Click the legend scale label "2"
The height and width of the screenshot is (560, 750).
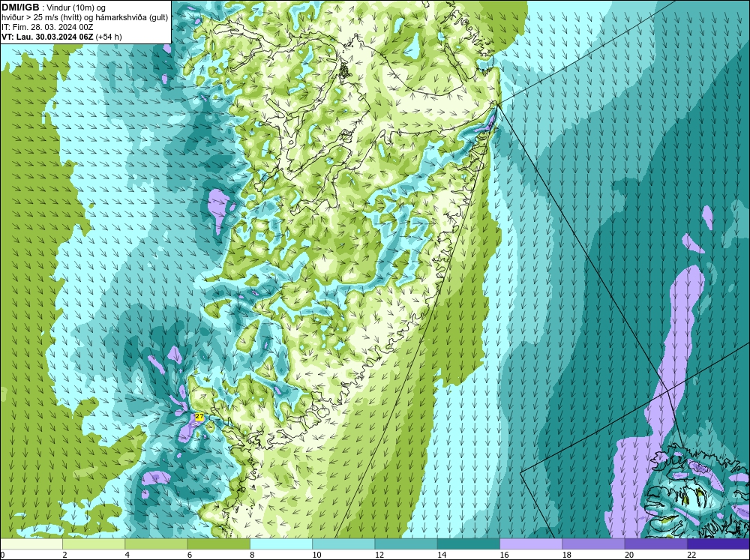pyautogui.click(x=64, y=555)
